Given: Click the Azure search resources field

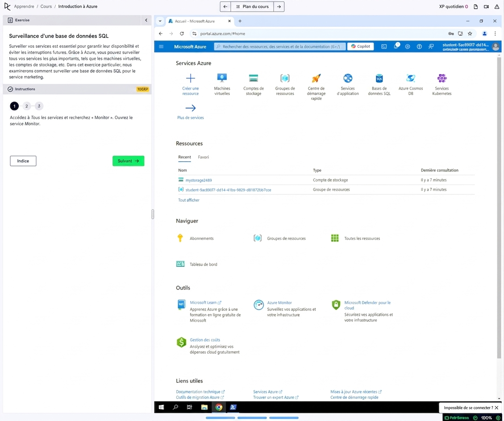Looking at the screenshot, I should [279, 46].
